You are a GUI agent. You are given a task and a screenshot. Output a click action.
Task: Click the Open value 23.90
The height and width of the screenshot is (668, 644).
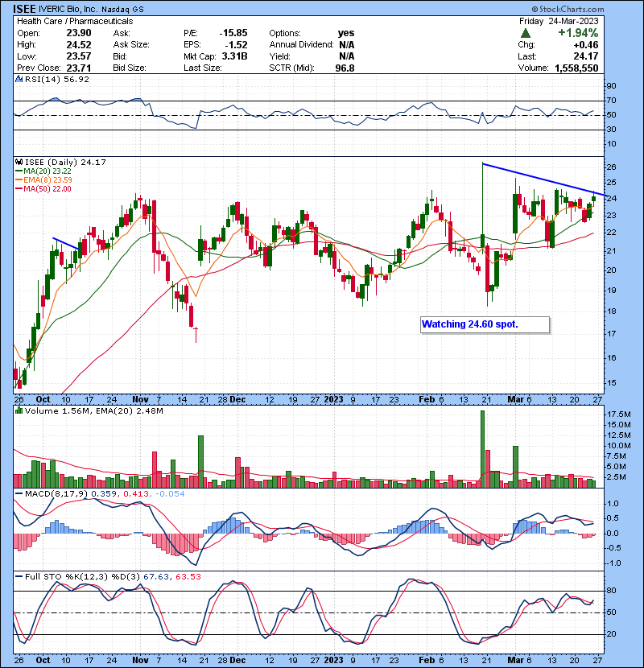click(78, 33)
